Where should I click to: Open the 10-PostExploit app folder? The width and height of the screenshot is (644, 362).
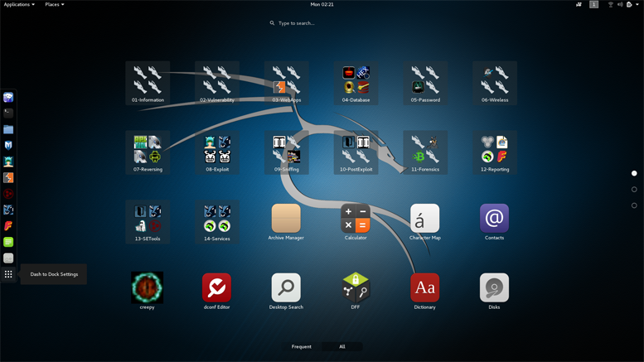tap(356, 152)
